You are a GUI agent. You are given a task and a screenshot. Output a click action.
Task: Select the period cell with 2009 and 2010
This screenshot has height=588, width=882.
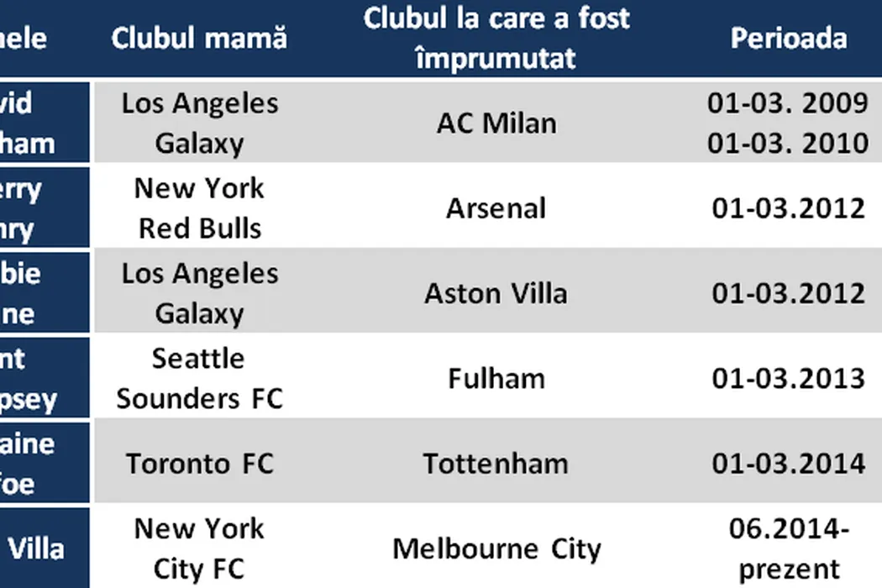click(788, 123)
